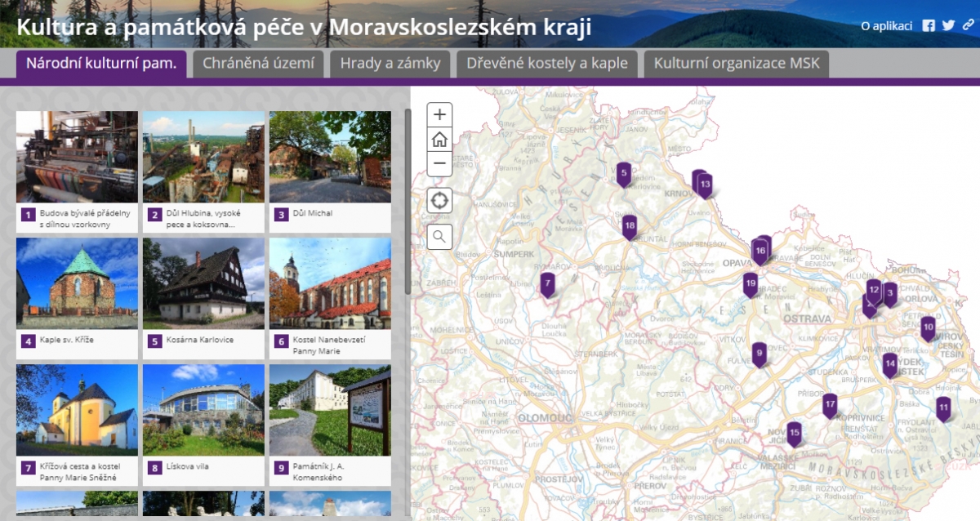This screenshot has width=980, height=521.
Task: Select map marker 19
Action: click(x=751, y=284)
